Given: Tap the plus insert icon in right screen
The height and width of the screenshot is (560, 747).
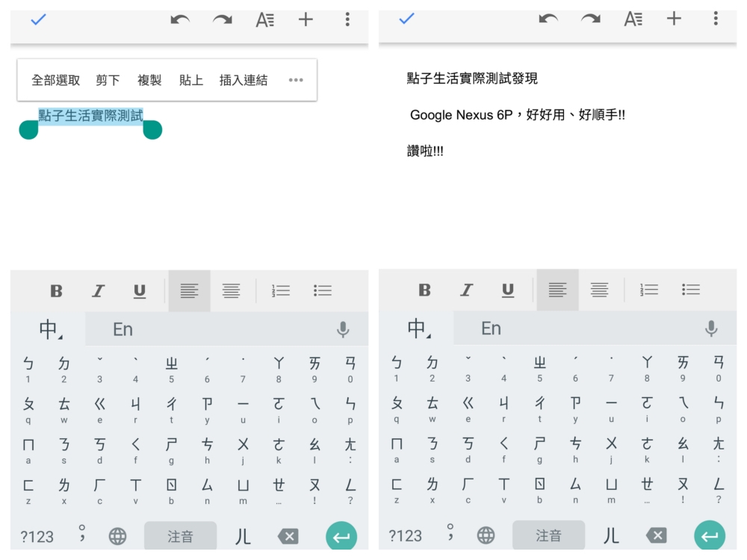Looking at the screenshot, I should click(x=674, y=19).
